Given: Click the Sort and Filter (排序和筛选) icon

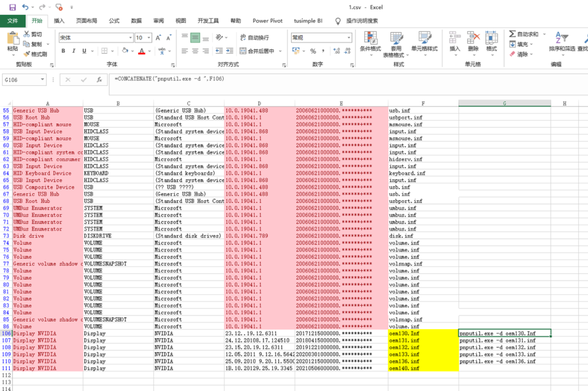Looking at the screenshot, I should 561,42.
